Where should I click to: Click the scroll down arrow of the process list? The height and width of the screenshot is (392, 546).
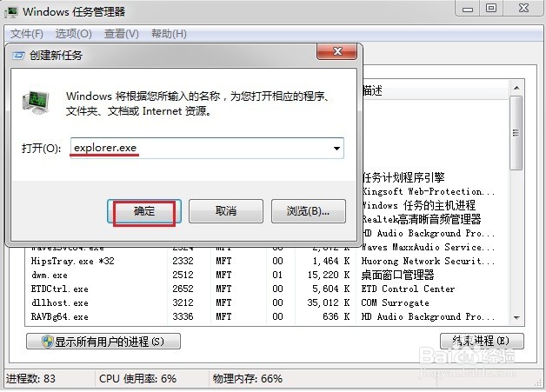click(516, 317)
